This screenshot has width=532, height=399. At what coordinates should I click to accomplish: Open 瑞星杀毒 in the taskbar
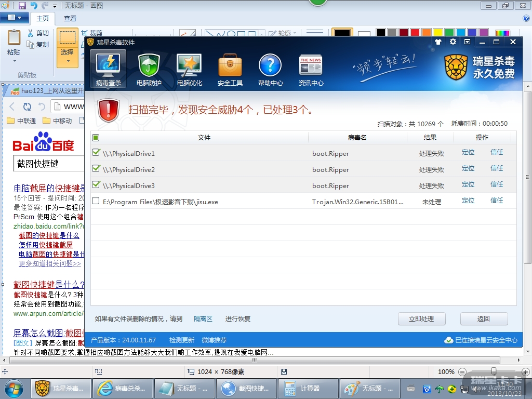[61, 389]
